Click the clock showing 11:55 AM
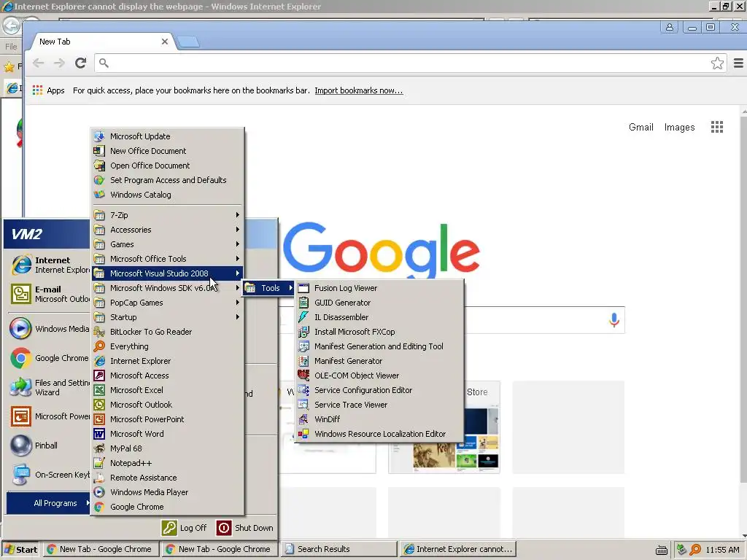Viewport: 747px width, 560px height. click(722, 550)
